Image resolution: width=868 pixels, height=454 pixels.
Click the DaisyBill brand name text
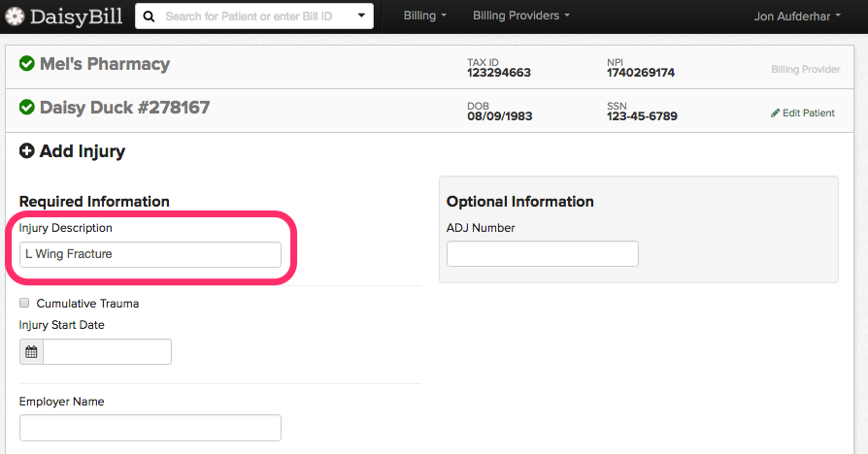click(x=77, y=16)
